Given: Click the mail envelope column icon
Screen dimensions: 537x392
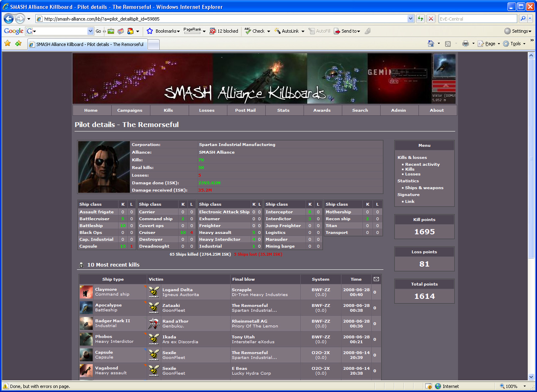Looking at the screenshot, I should point(376,279).
